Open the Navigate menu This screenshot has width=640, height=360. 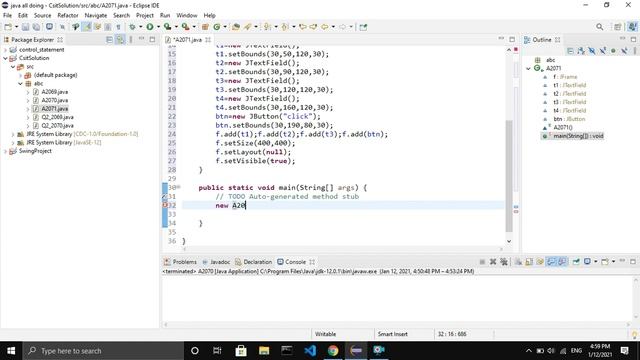pyautogui.click(x=96, y=16)
